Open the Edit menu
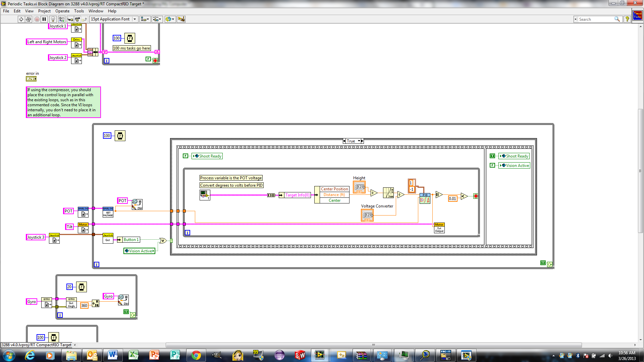Screen dimensions: 644x362 pyautogui.click(x=17, y=11)
